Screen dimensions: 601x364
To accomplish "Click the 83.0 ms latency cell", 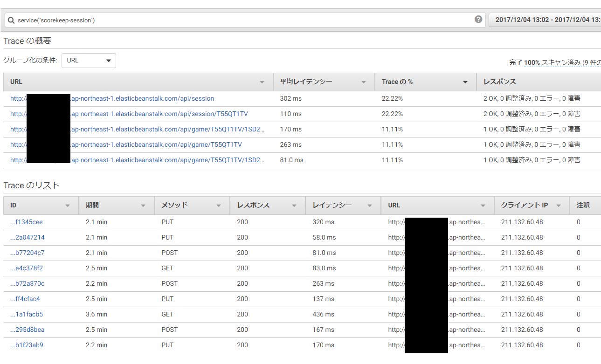I will [x=324, y=268].
